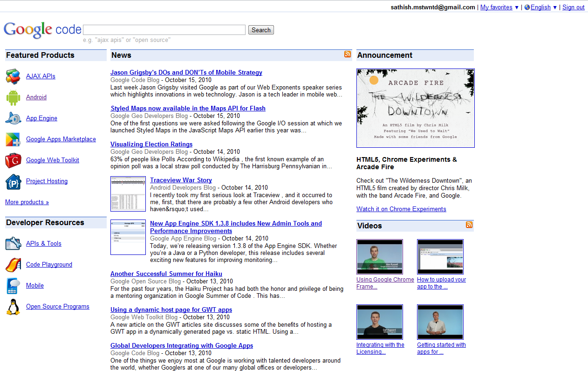Click the Open Source penguin icon
This screenshot has height=371, width=588.
[x=13, y=307]
